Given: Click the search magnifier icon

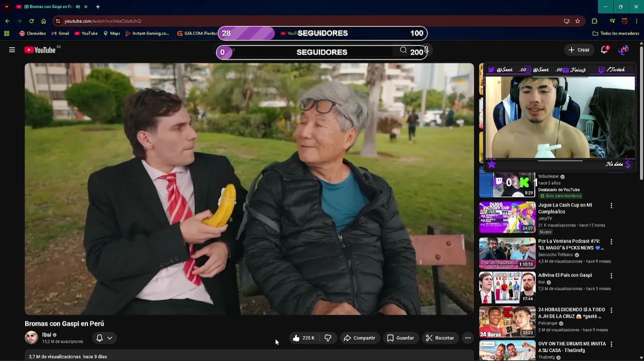Looking at the screenshot, I should point(403,50).
